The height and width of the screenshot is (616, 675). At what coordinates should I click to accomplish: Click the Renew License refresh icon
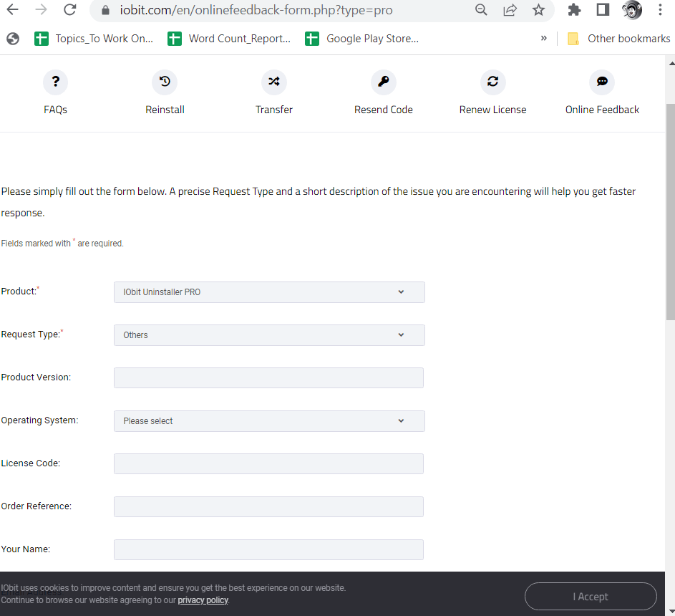[x=493, y=82]
